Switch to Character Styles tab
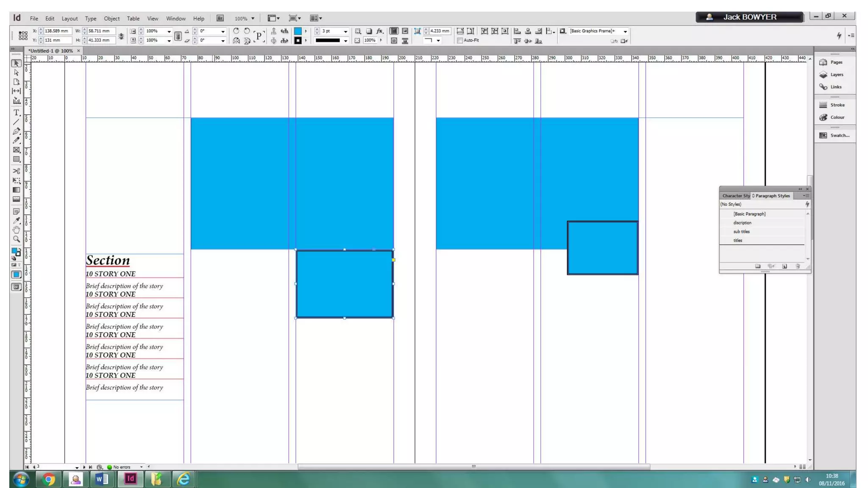Screen dimensions: 868x488 [x=735, y=196]
